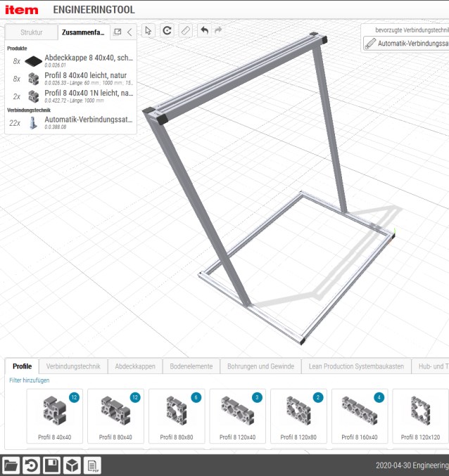Select the Zusammenfa... tab
Viewport: 449px width, 476px height.
point(83,32)
